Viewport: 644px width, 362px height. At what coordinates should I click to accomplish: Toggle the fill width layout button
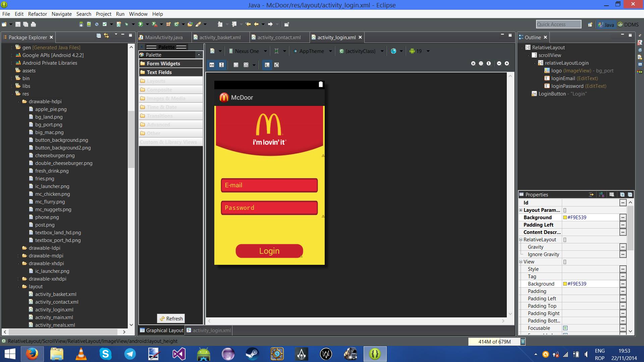[212, 65]
